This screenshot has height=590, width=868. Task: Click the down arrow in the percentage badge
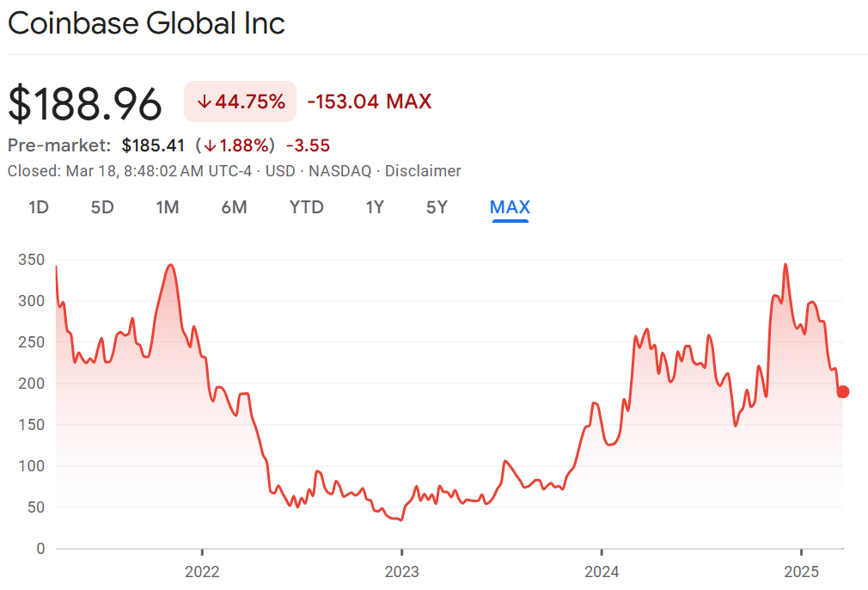(x=204, y=102)
